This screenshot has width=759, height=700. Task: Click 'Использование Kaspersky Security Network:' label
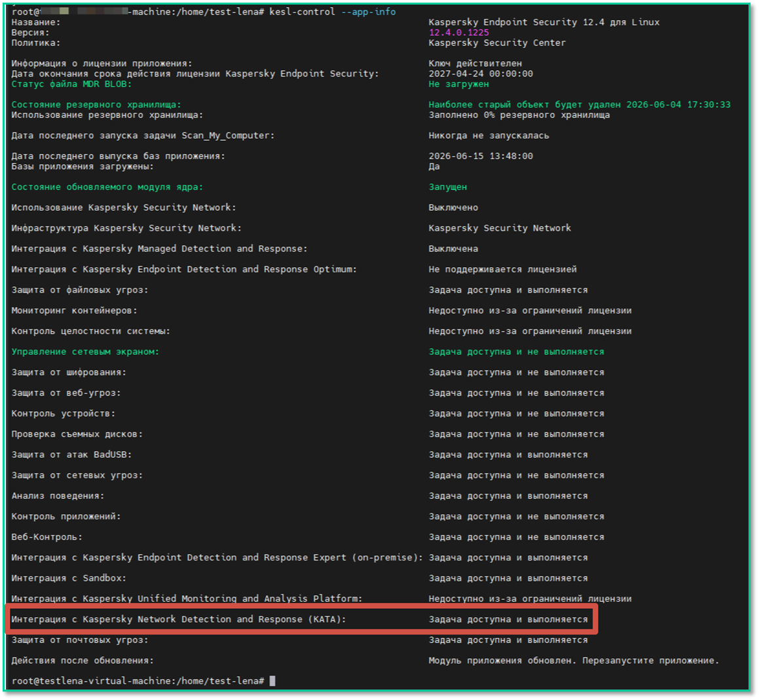point(123,207)
